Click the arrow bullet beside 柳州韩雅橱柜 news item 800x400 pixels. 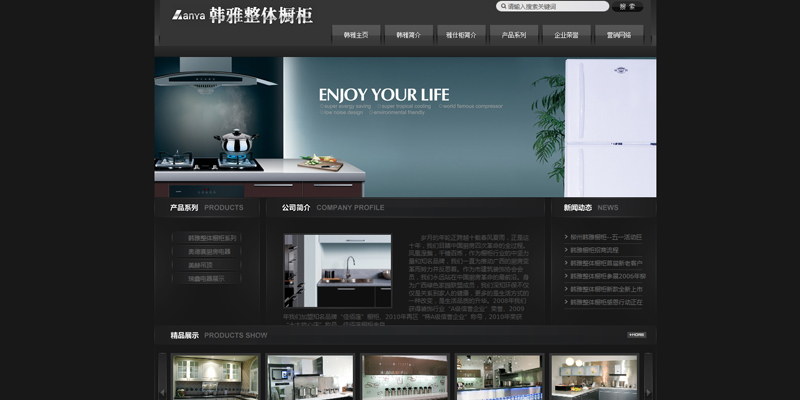566,237
